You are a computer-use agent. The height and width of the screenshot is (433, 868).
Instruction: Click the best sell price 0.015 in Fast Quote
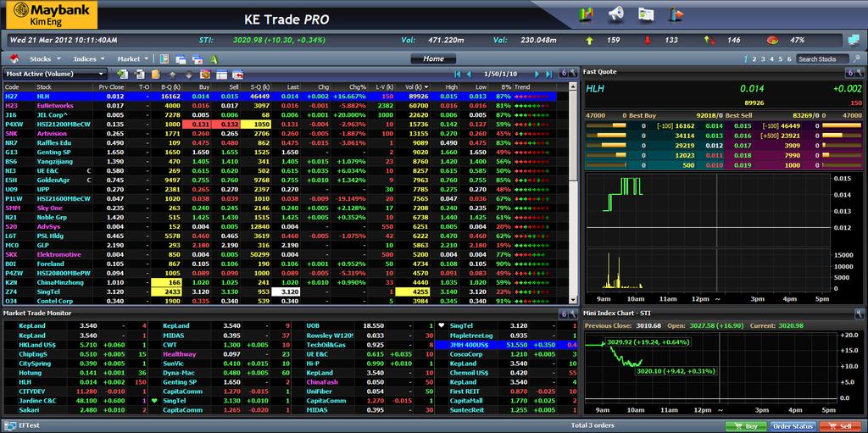point(743,126)
